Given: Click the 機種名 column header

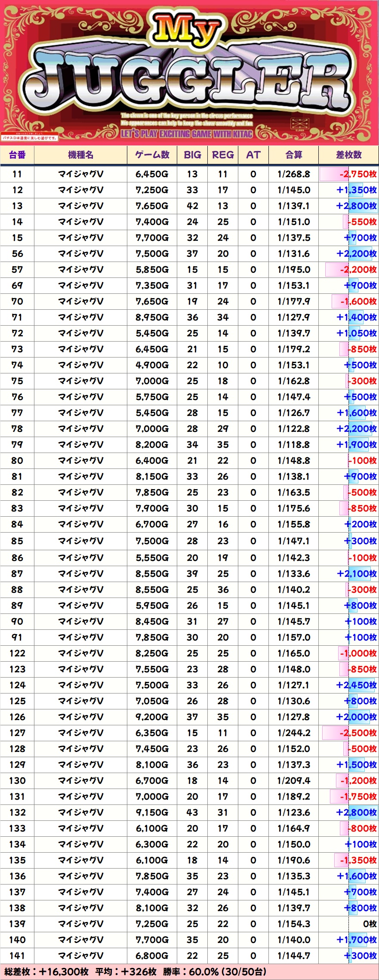Looking at the screenshot, I should (x=80, y=155).
